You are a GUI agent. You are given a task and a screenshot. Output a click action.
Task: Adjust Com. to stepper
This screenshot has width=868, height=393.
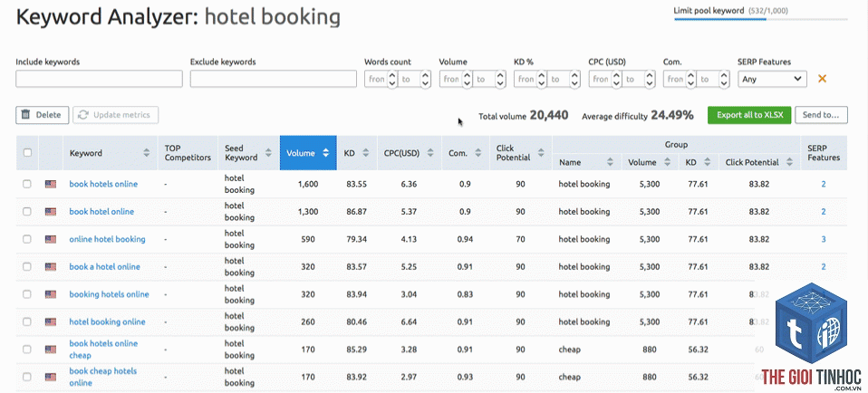(724, 79)
